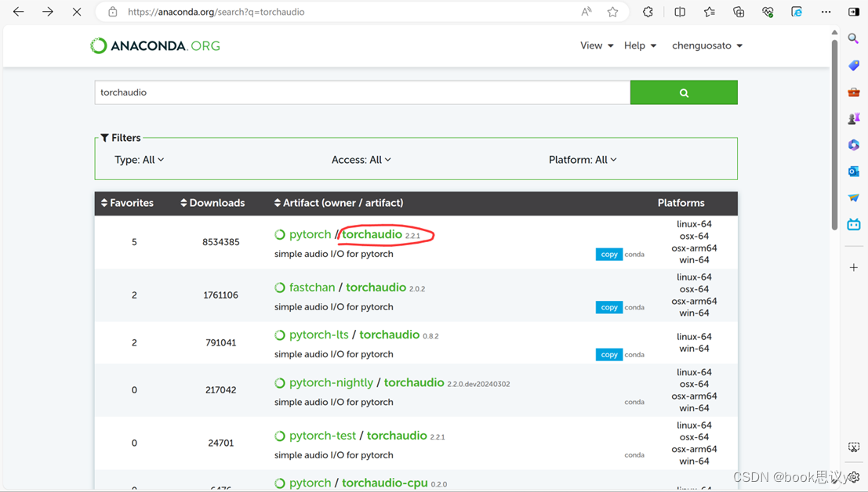Open the pytorch owner link in first row
868x492 pixels.
pyautogui.click(x=310, y=234)
